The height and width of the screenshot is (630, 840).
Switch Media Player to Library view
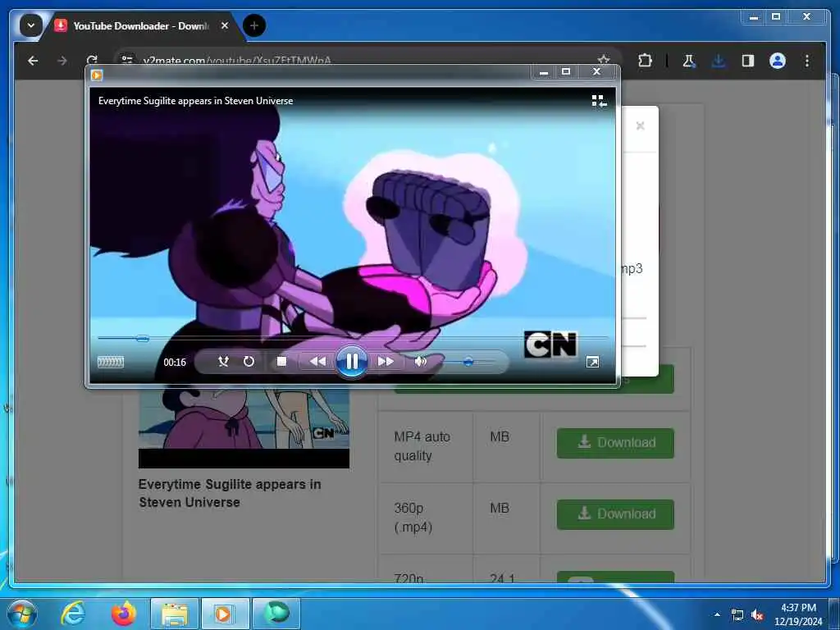(x=599, y=101)
